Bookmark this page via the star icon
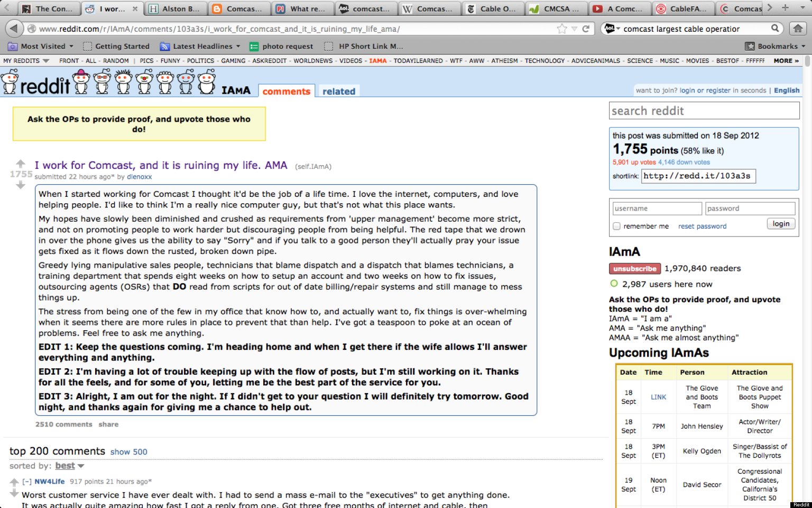 tap(562, 29)
